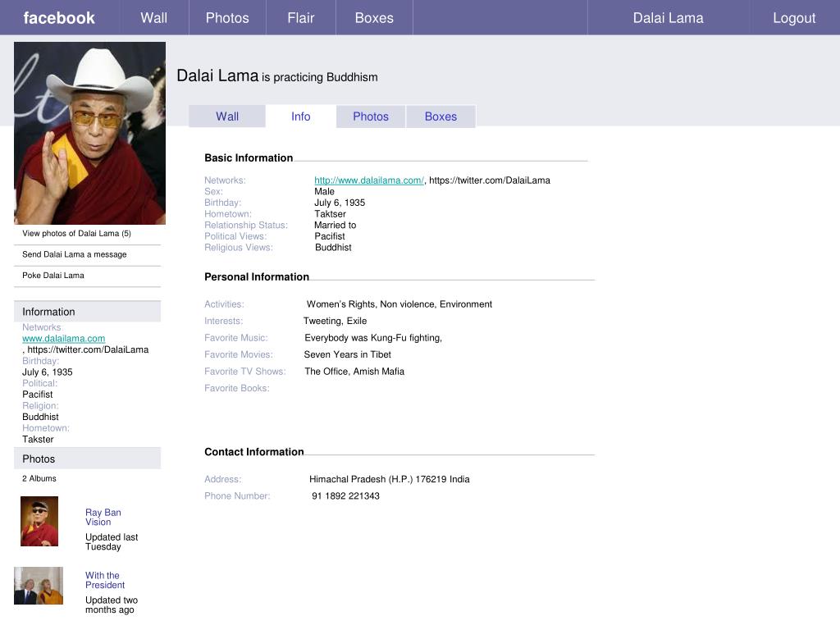
Task: Click phone number 91 1892 221343
Action: tap(345, 495)
